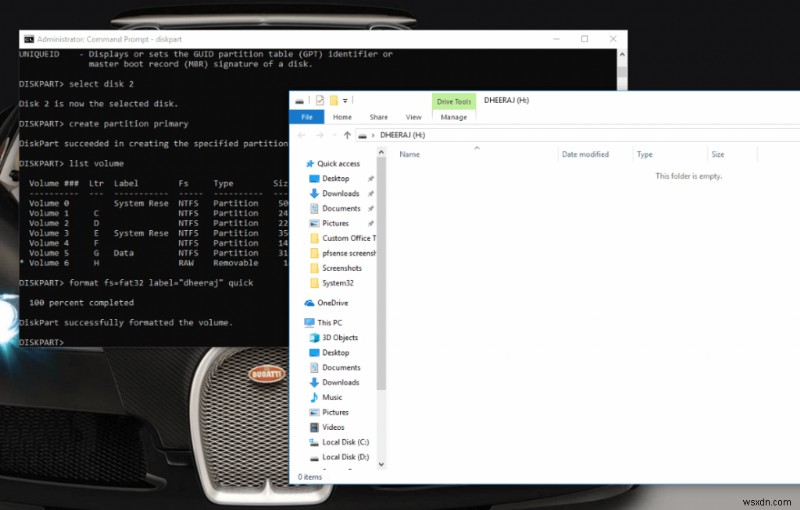Viewport: 800px width, 510px height.
Task: Close the Command Prompt window
Action: pos(613,39)
